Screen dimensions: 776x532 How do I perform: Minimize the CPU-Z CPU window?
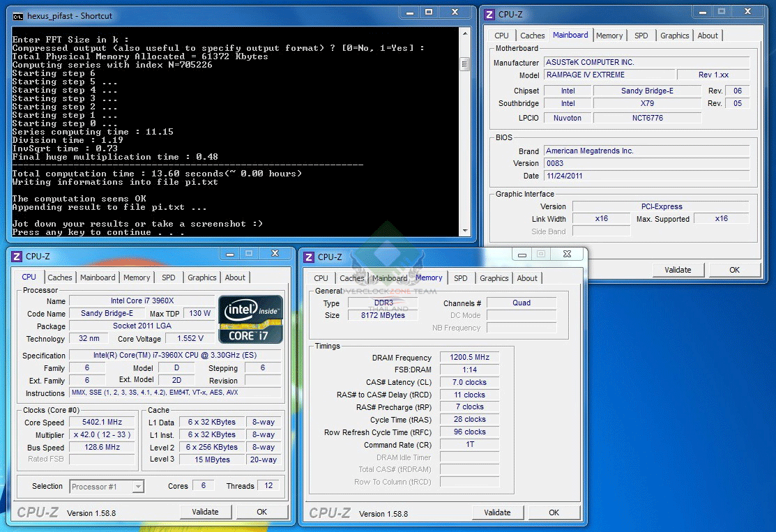[x=230, y=254]
